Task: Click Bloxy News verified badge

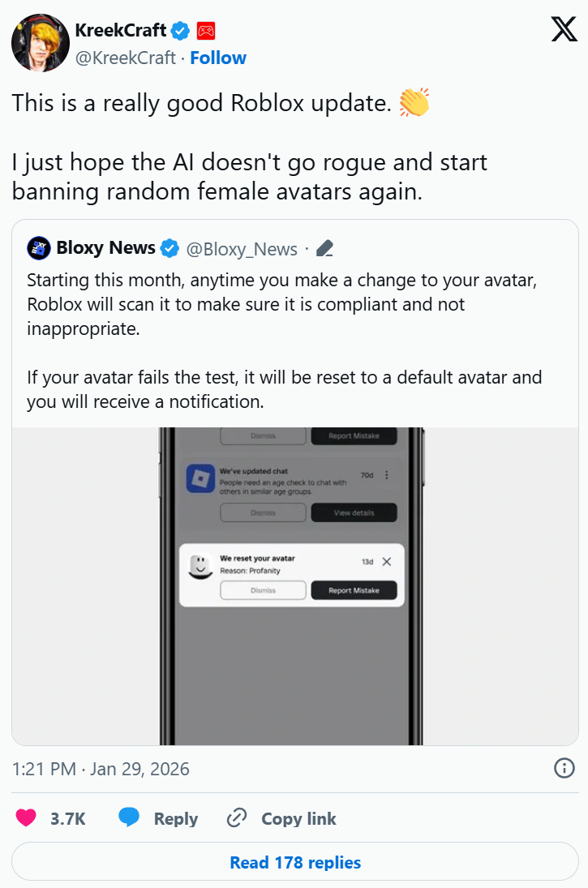Action: click(x=170, y=248)
